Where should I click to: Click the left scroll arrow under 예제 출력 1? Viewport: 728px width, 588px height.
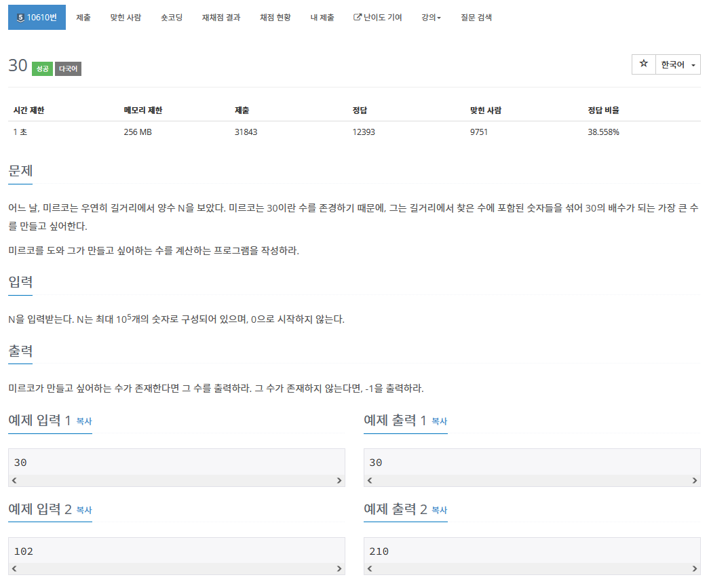coord(370,480)
